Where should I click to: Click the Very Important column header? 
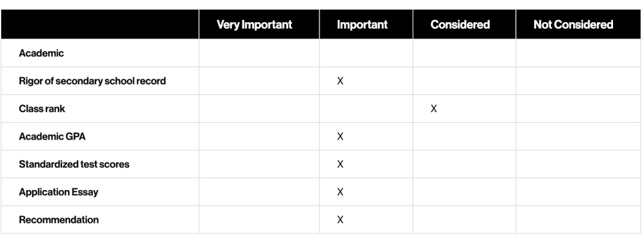coord(254,24)
